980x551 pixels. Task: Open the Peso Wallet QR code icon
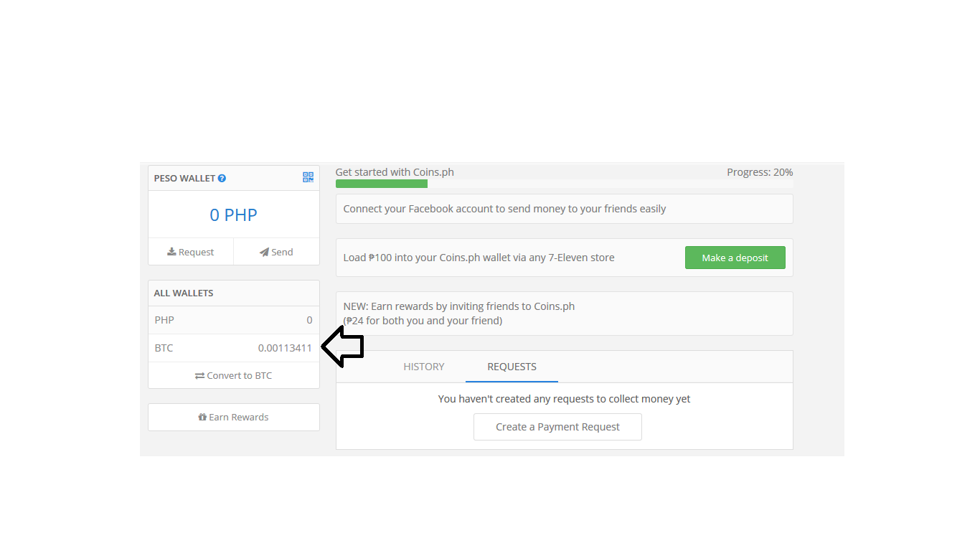[308, 177]
